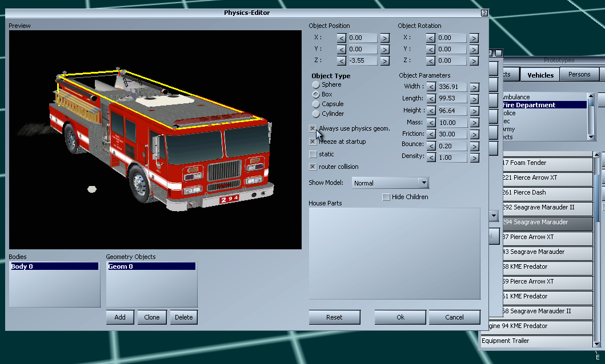Click the Mass value field 10.00
The width and height of the screenshot is (605, 364).
coord(452,123)
